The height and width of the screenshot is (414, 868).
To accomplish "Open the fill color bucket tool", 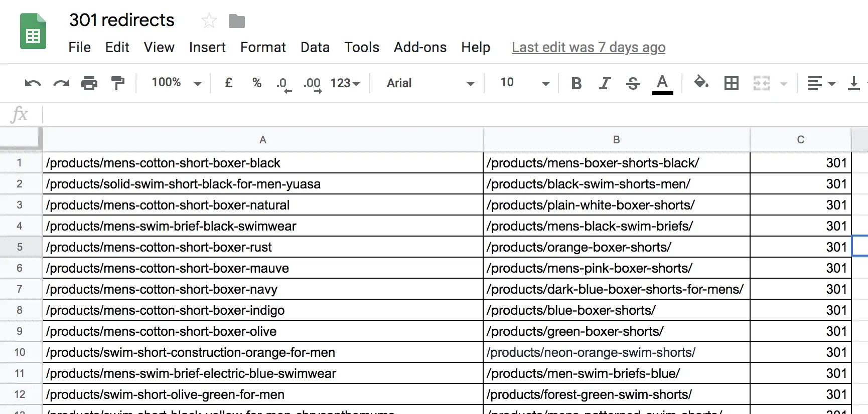I will tap(701, 82).
